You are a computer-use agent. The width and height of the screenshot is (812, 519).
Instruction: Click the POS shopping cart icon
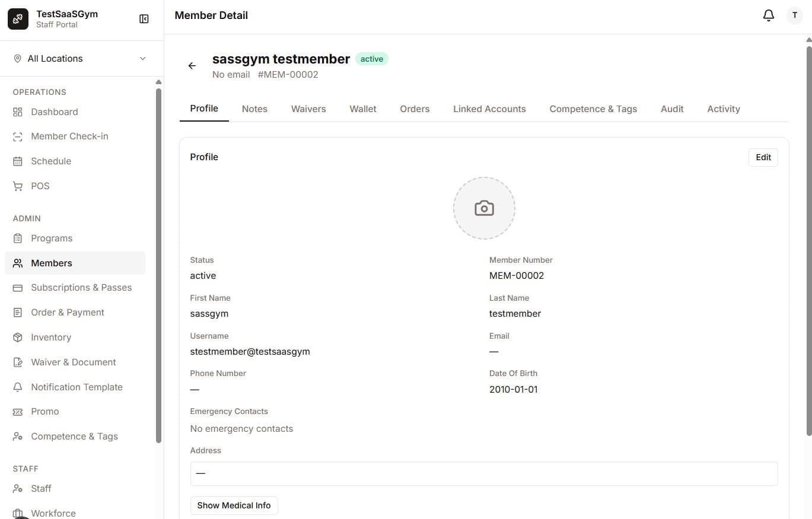[x=18, y=186]
